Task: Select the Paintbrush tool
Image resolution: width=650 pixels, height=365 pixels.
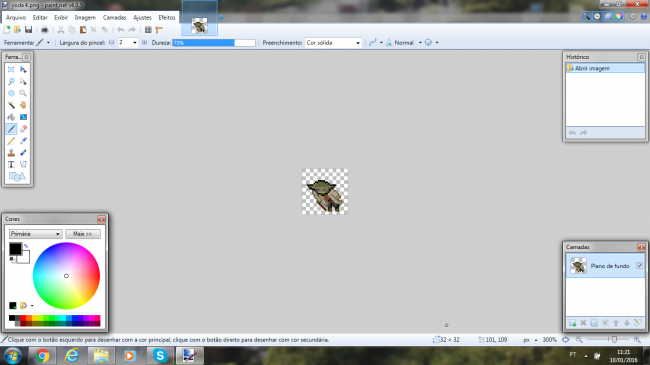Action: (11, 129)
